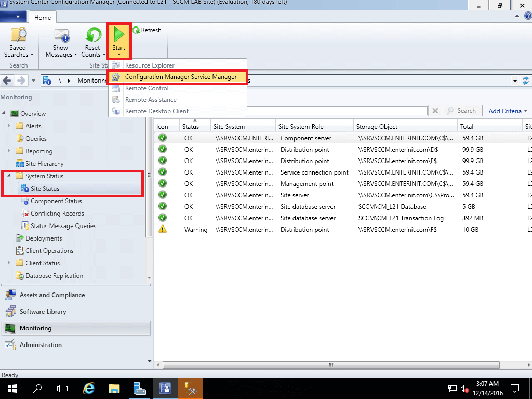Click in the search input field
The height and width of the screenshot is (399, 532).
(x=337, y=111)
